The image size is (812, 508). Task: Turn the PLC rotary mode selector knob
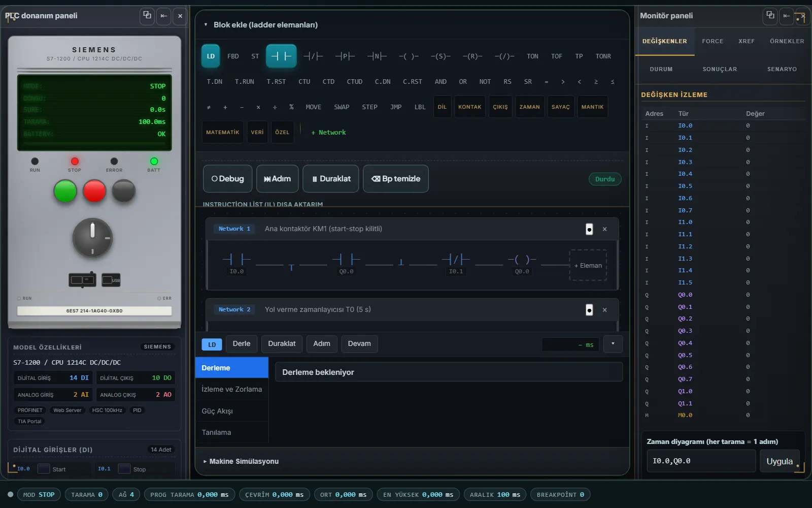[x=92, y=238]
